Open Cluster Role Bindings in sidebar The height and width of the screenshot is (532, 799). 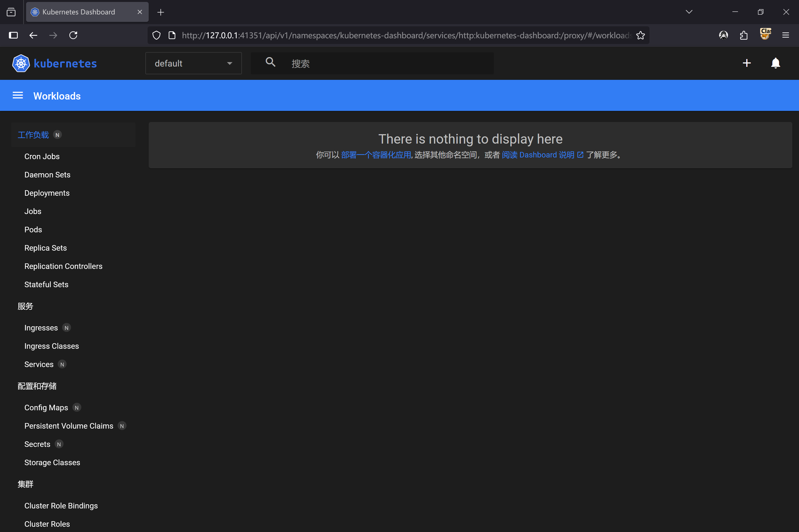pos(61,506)
